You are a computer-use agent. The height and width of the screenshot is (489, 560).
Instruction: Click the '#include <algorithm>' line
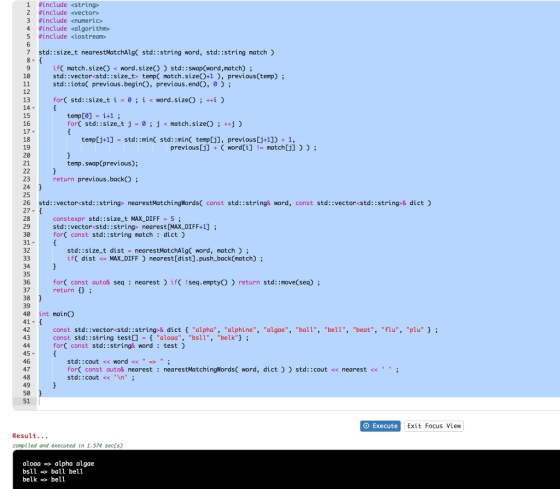pyautogui.click(x=74, y=29)
